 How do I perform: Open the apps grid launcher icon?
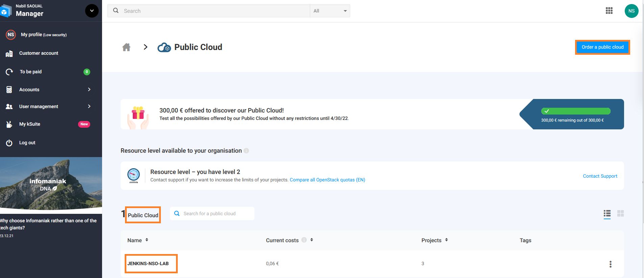609,11
